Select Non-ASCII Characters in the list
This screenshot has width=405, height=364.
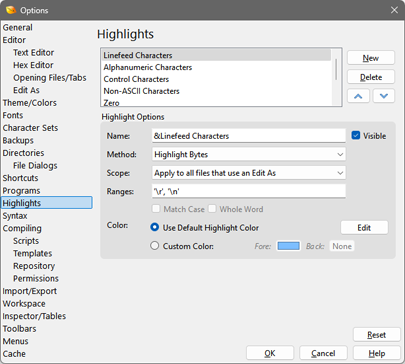click(216, 91)
